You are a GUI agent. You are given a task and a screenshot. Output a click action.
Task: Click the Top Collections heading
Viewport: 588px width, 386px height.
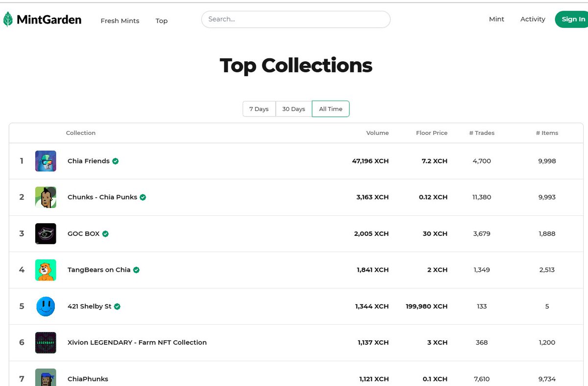pos(296,65)
